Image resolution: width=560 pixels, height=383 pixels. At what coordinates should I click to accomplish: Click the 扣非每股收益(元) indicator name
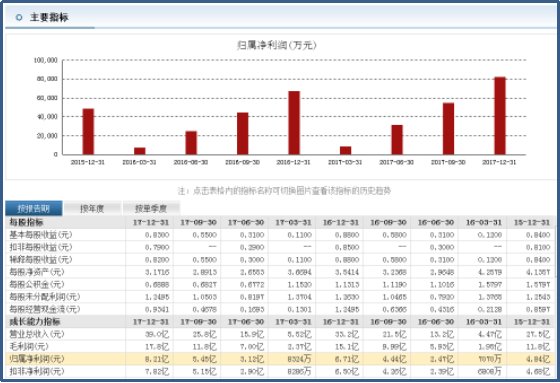[x=41, y=247]
